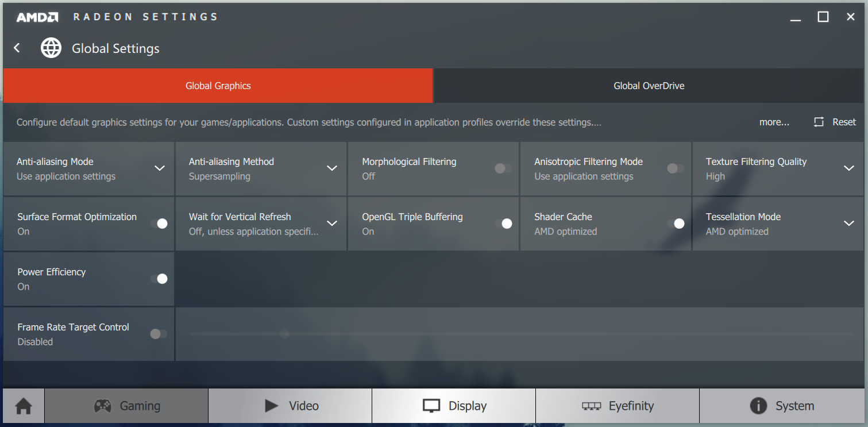868x427 pixels.
Task: Switch to Global OverDrive tab
Action: [x=649, y=86]
